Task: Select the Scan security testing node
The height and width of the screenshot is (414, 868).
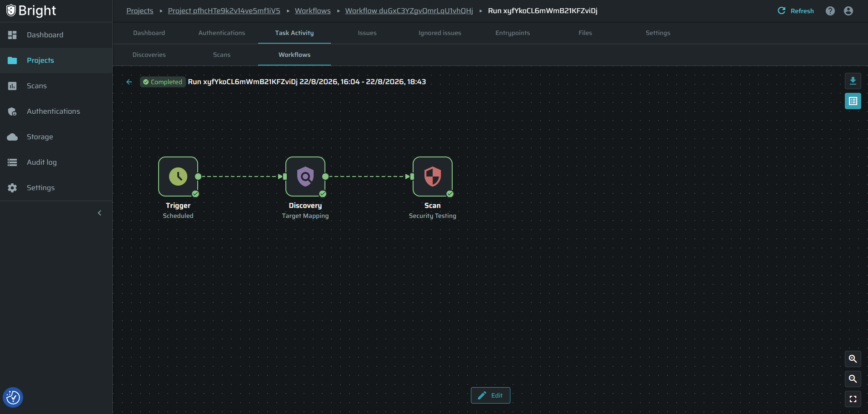Action: coord(433,177)
